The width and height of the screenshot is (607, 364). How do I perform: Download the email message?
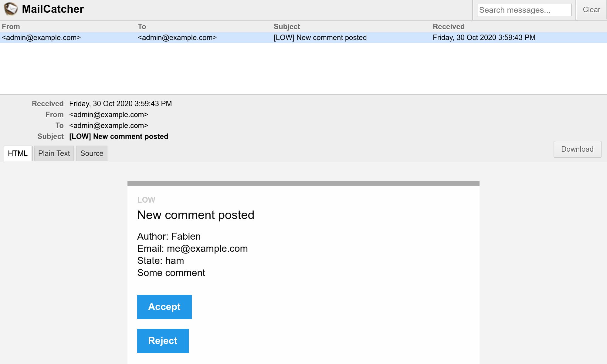[577, 149]
